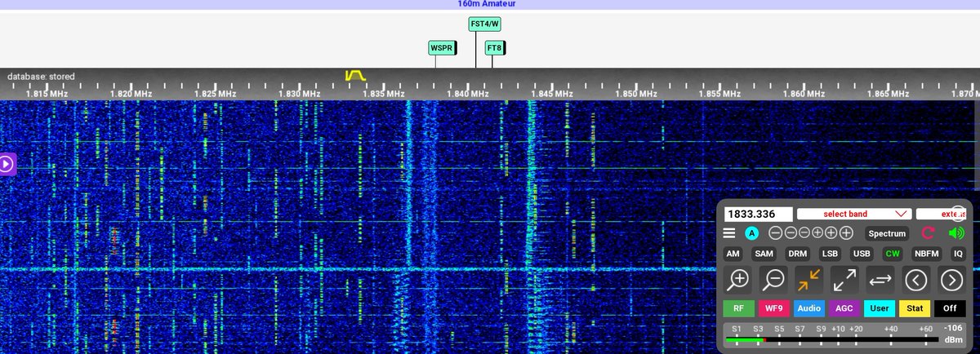Select CW demodulation mode
980x354 pixels.
point(893,254)
